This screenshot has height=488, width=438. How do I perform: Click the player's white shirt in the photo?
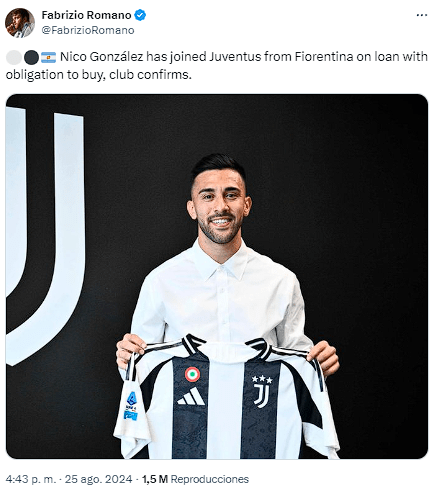pyautogui.click(x=220, y=300)
